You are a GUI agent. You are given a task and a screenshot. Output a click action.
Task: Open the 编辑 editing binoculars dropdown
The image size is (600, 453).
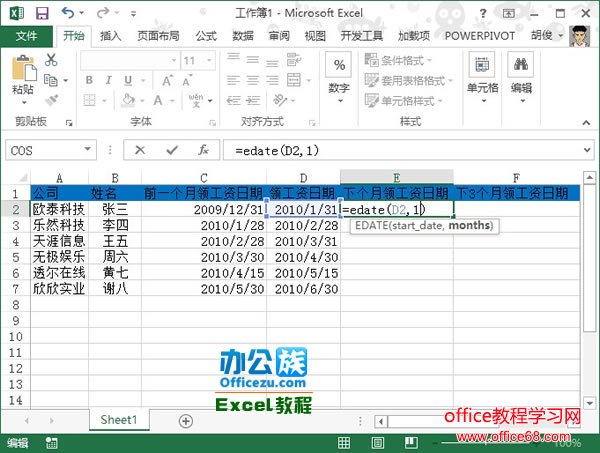(x=521, y=78)
